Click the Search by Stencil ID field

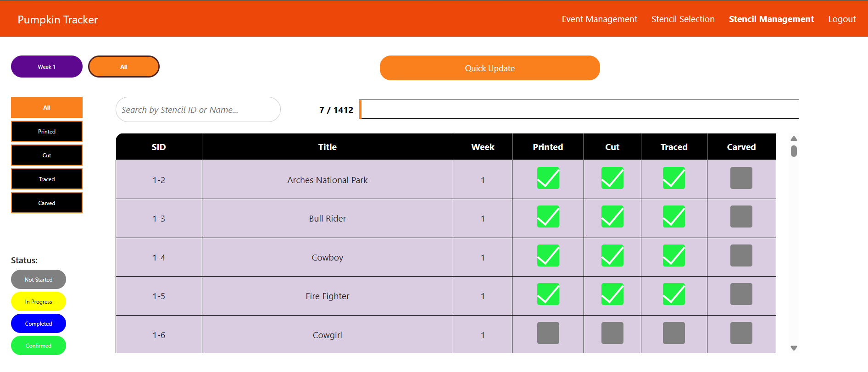tap(198, 110)
